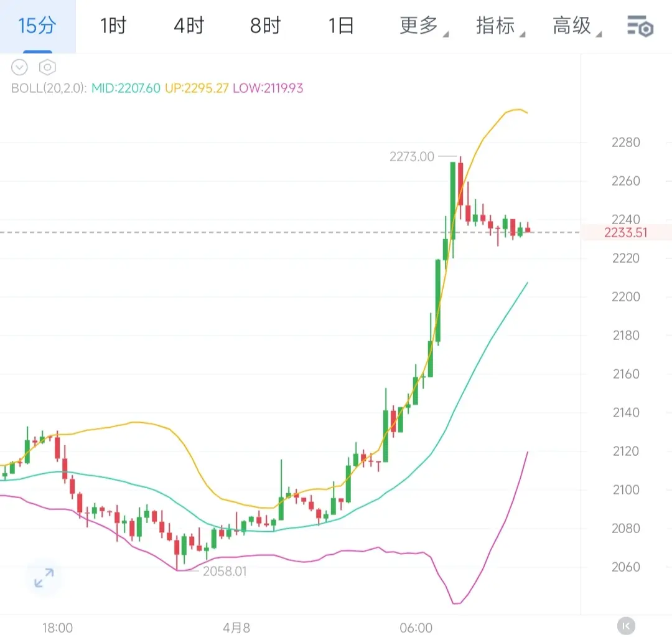Viewport: 672px width, 637px height.
Task: Select the 15分 timeframe tab
Action: (x=37, y=26)
